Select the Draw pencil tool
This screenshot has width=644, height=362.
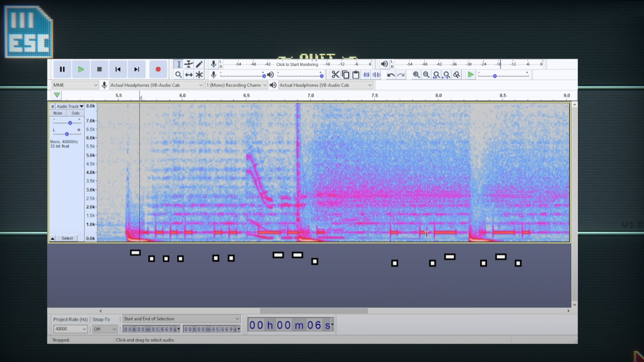[199, 64]
